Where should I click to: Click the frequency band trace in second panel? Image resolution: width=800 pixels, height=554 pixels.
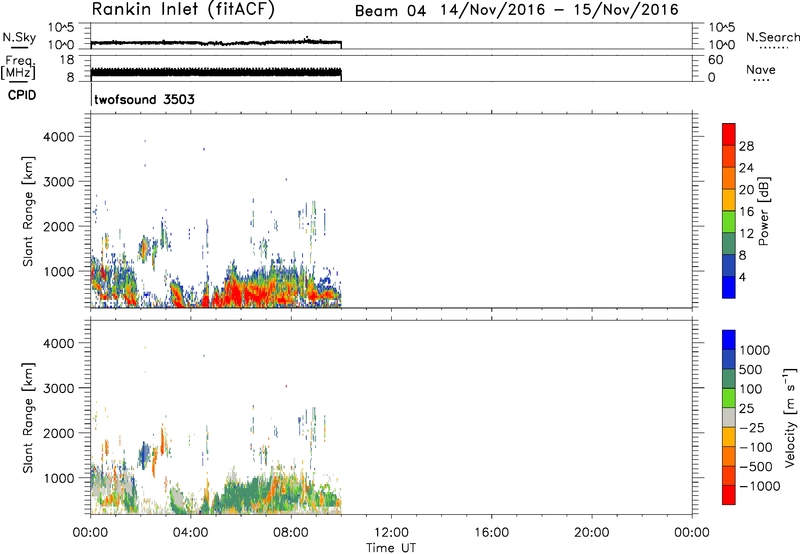(216, 73)
